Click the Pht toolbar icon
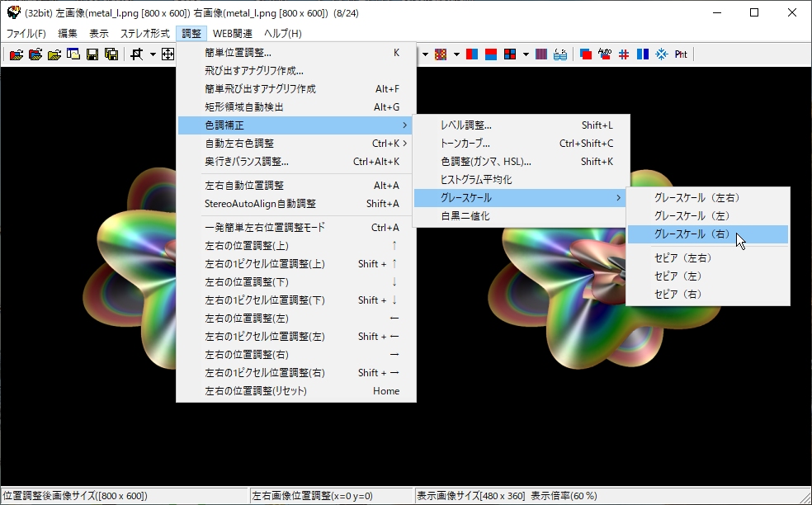 [681, 54]
